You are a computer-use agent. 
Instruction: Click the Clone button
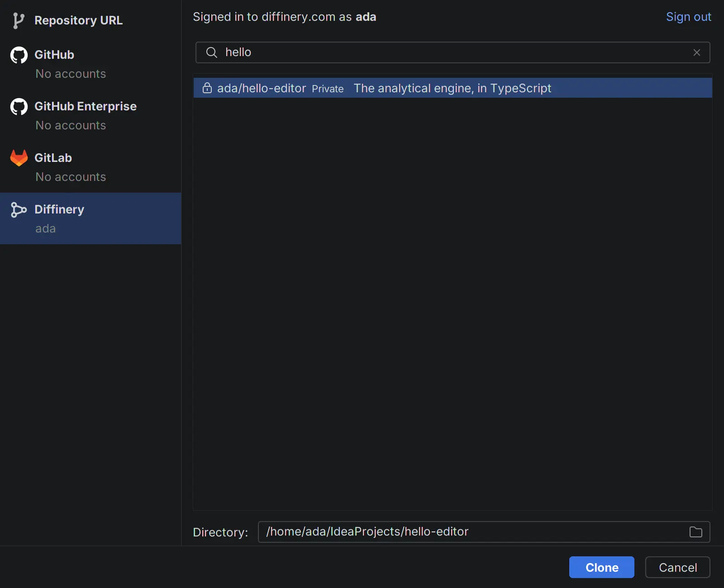point(602,567)
